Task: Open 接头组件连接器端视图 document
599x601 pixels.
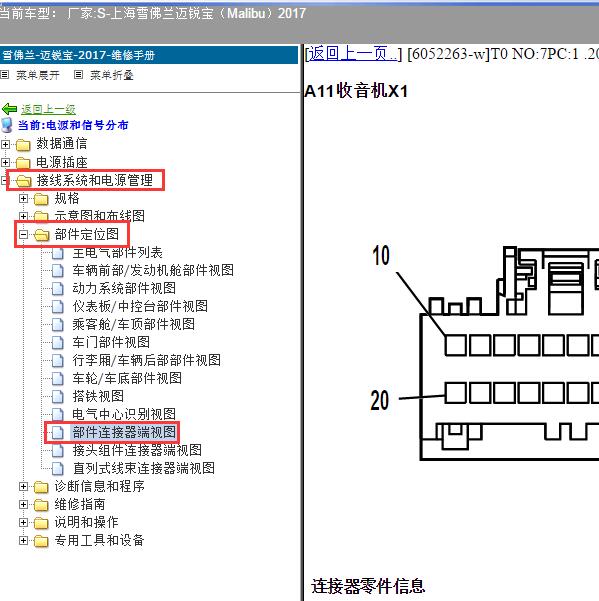Action: 137,450
